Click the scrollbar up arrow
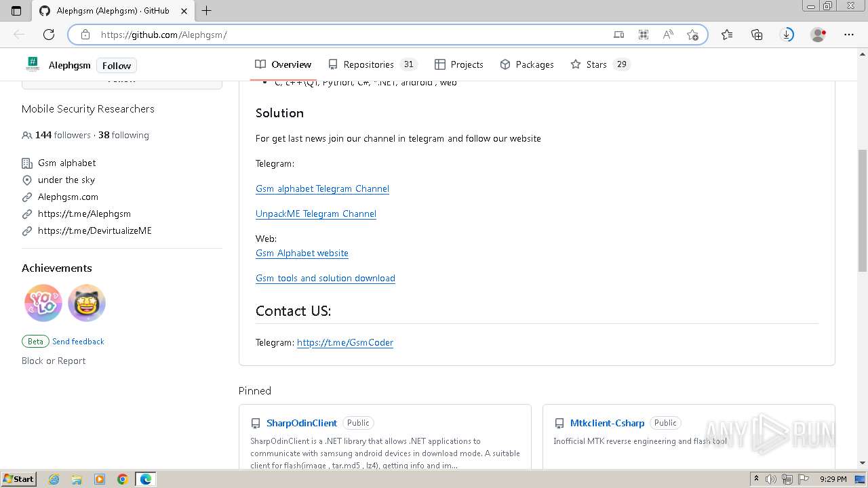The height and width of the screenshot is (488, 868). point(863,54)
